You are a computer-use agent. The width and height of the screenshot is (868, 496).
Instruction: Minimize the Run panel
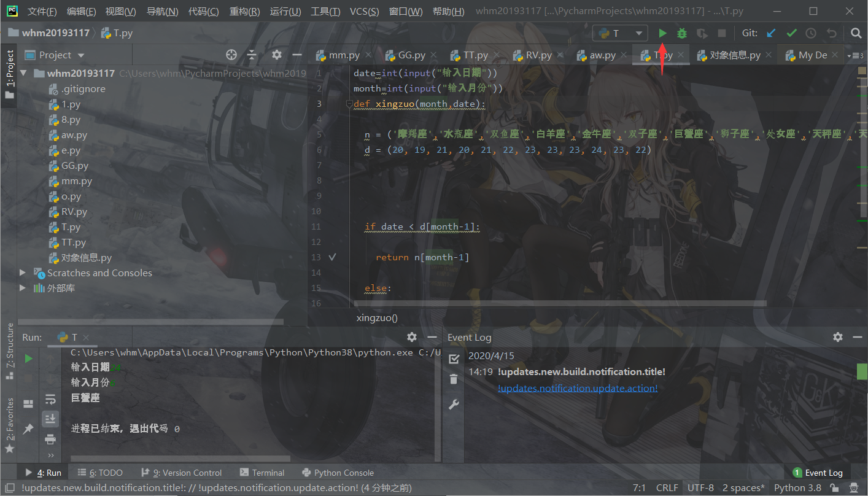pyautogui.click(x=432, y=337)
